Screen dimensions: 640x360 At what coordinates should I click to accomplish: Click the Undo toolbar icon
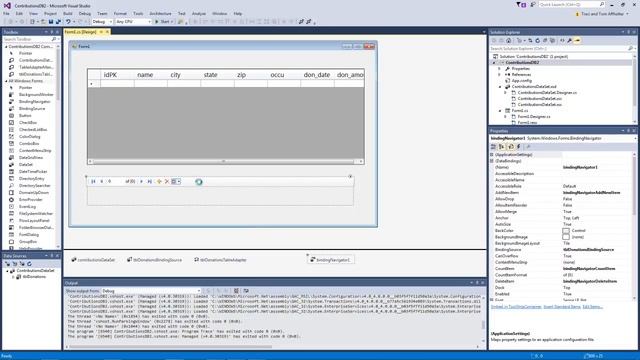[x=68, y=22]
